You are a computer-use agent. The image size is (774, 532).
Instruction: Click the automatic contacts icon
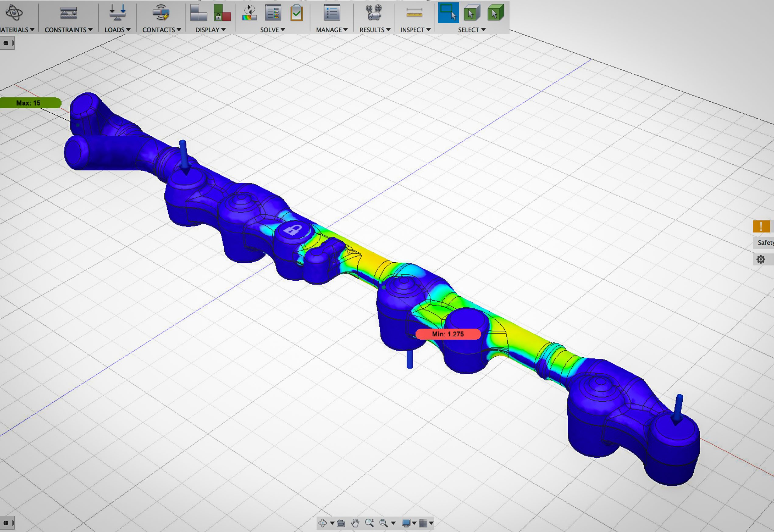161,13
